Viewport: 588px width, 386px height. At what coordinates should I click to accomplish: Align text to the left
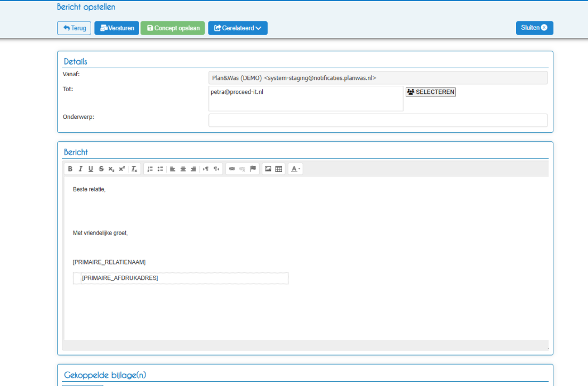(x=173, y=169)
